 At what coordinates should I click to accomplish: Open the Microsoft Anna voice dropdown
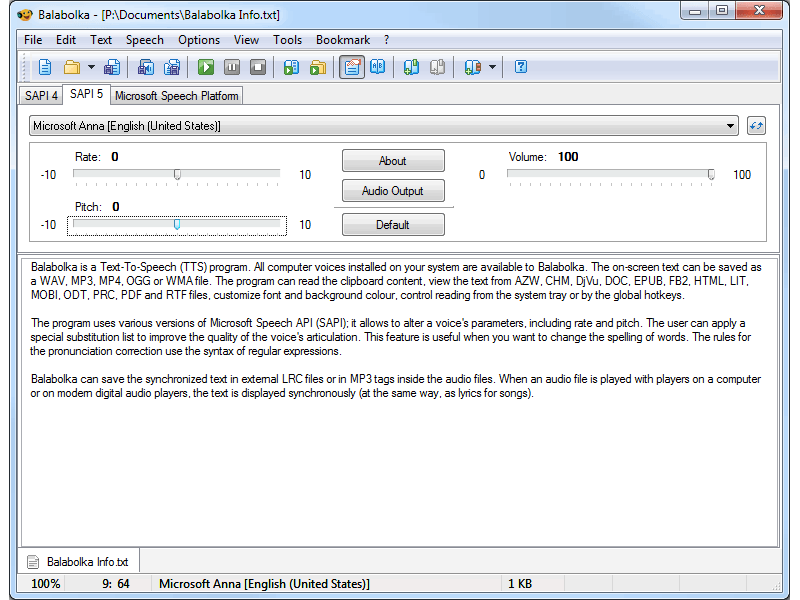click(384, 126)
